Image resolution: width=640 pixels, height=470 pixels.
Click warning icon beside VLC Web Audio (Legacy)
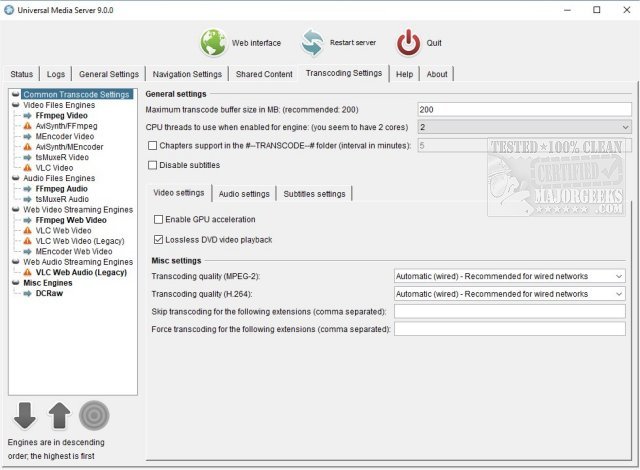coord(27,272)
